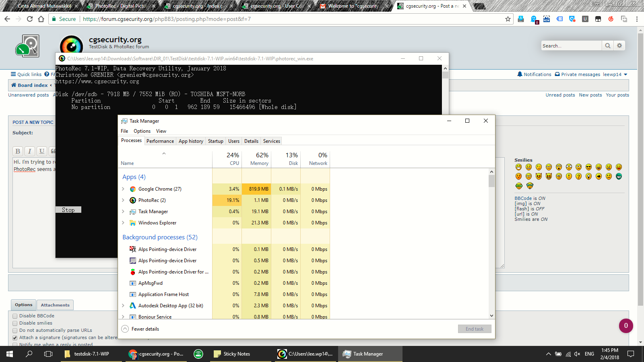The width and height of the screenshot is (644, 362).
Task: Insert the light bulb idea smiley
Action: pyautogui.click(x=589, y=176)
